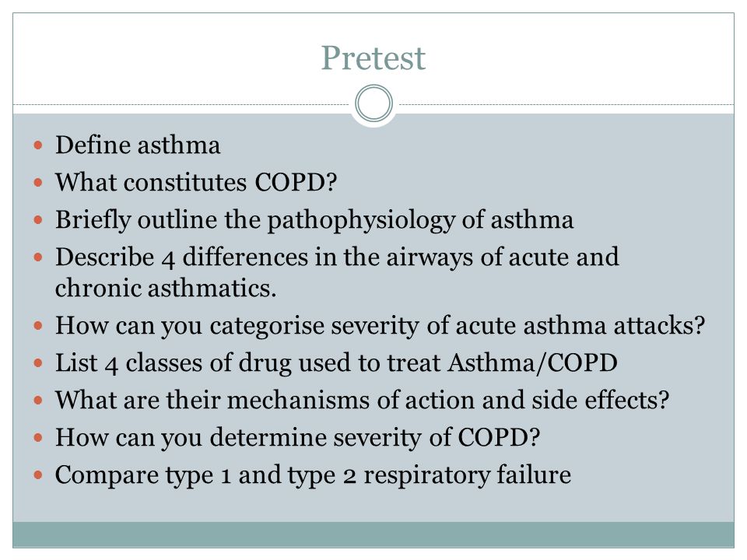Click the orange bullet beside 'Define asthma'

tap(39, 145)
